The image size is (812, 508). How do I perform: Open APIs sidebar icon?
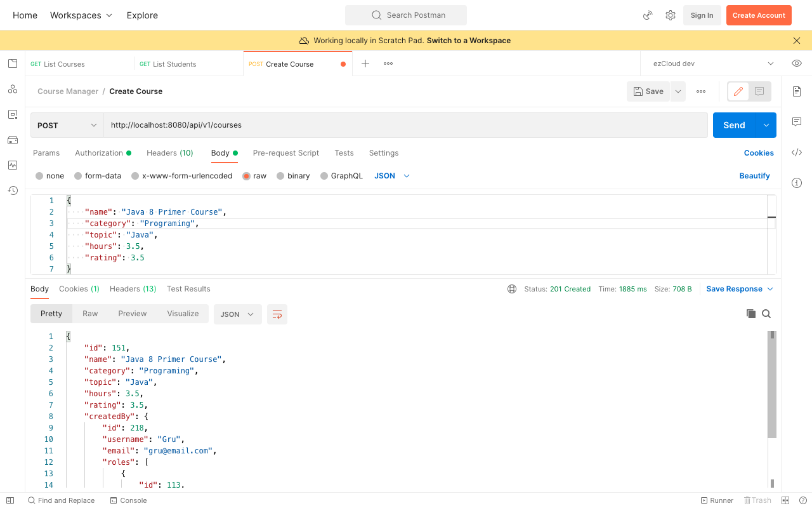pyautogui.click(x=13, y=89)
